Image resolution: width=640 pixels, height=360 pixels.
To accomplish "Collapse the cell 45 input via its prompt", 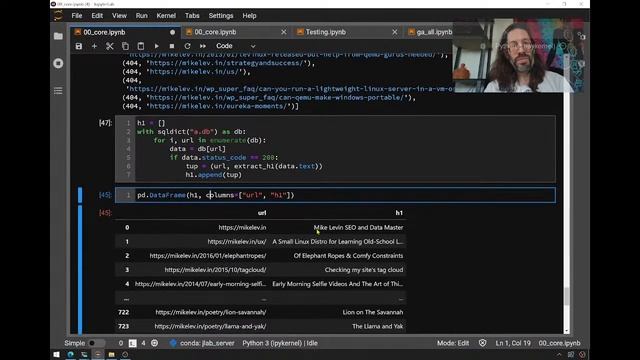I will (x=105, y=195).
